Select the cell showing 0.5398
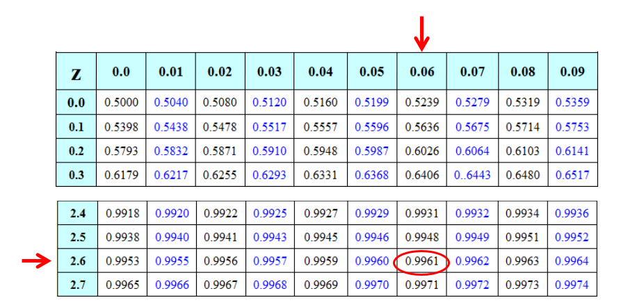Screen dimensions: 644x307 pyautogui.click(x=121, y=127)
